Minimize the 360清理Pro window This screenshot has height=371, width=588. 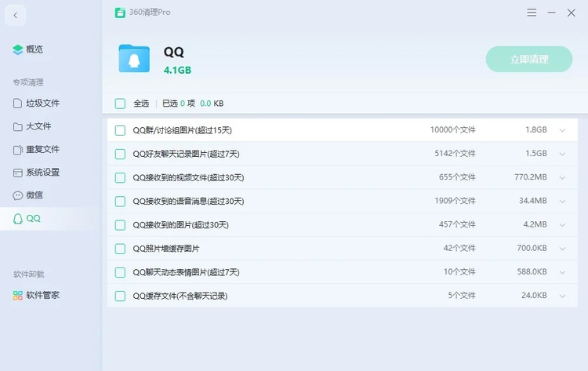point(551,13)
